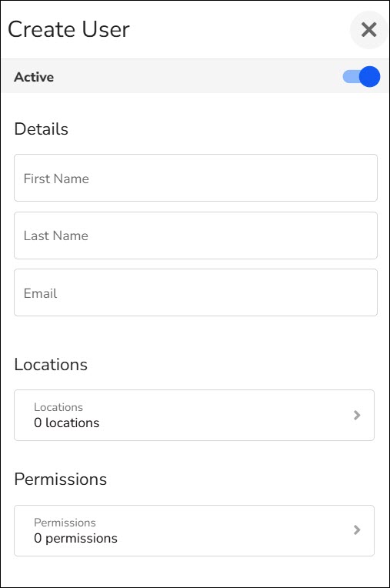
Task: Open the Locations selector card
Action: coord(194,415)
